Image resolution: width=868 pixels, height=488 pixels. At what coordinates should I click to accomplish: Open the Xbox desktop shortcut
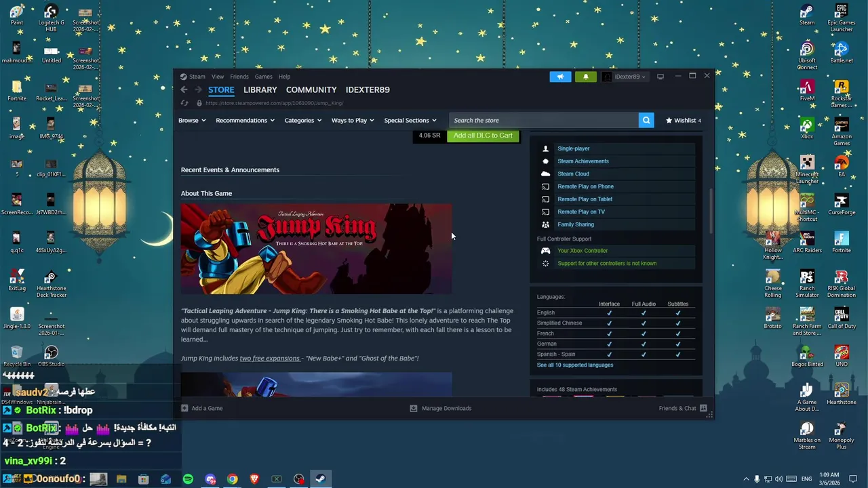[x=807, y=129]
